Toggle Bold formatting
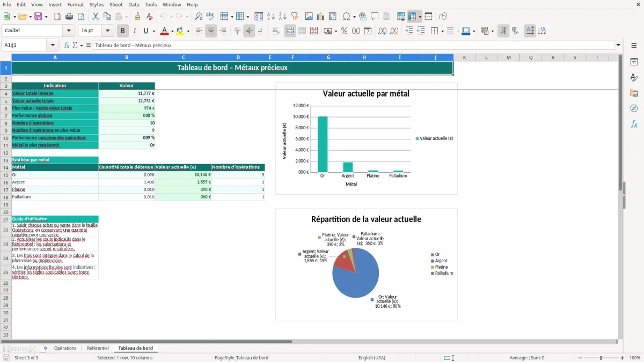This screenshot has height=362, width=644. pyautogui.click(x=123, y=31)
